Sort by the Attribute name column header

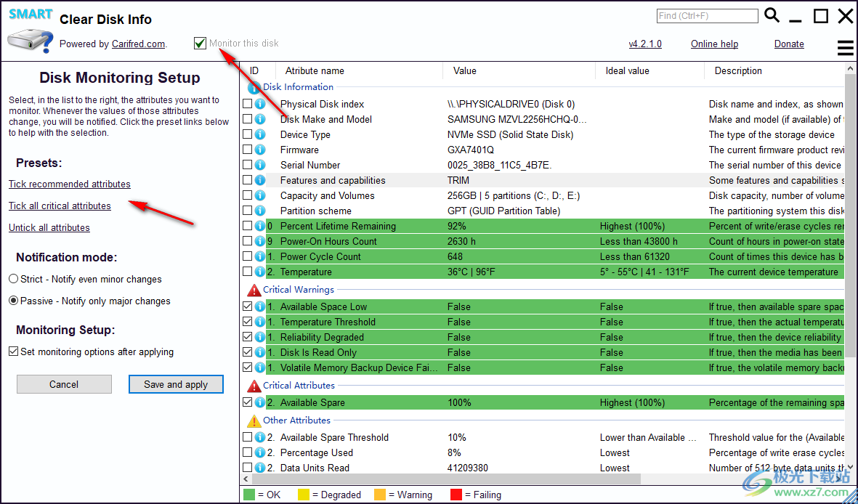coord(315,71)
